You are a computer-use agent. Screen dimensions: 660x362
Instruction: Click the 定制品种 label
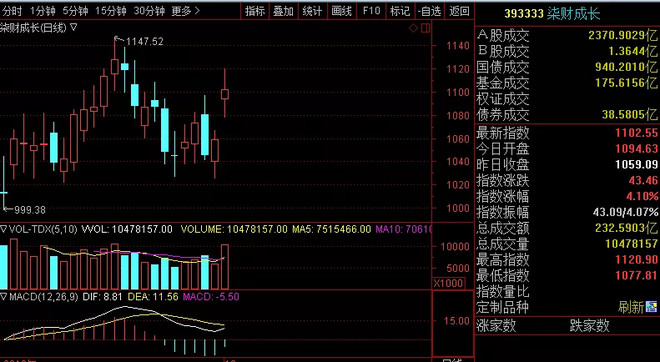click(503, 307)
